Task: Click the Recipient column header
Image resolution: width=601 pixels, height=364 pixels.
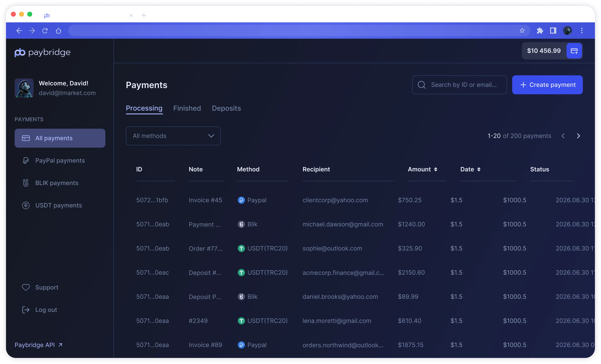Action: pyautogui.click(x=316, y=169)
